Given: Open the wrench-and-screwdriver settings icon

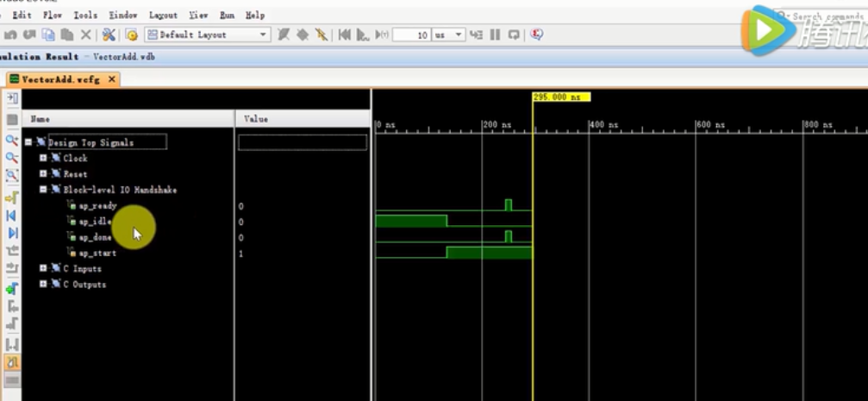Looking at the screenshot, I should [x=109, y=34].
